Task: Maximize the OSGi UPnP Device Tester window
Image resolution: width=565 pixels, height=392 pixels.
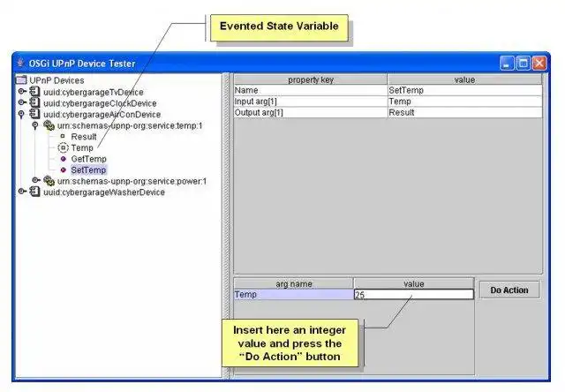Action: coord(524,64)
